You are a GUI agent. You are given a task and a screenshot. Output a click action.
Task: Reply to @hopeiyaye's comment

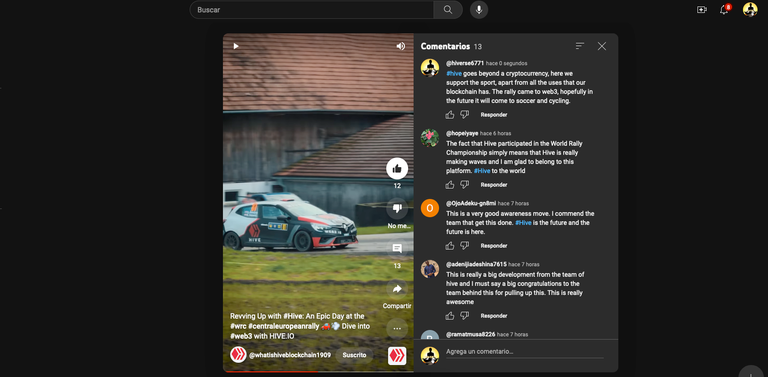[494, 185]
